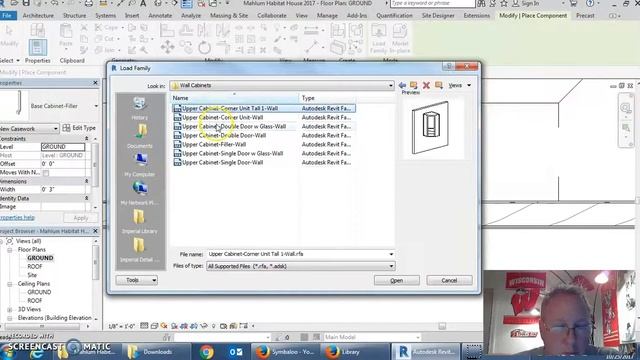The height and width of the screenshot is (360, 640).
Task: Open the File menu tab
Action: click(x=8, y=16)
